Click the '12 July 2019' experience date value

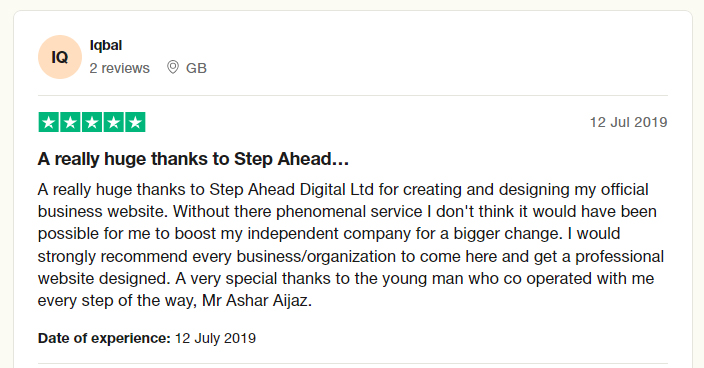(x=215, y=338)
